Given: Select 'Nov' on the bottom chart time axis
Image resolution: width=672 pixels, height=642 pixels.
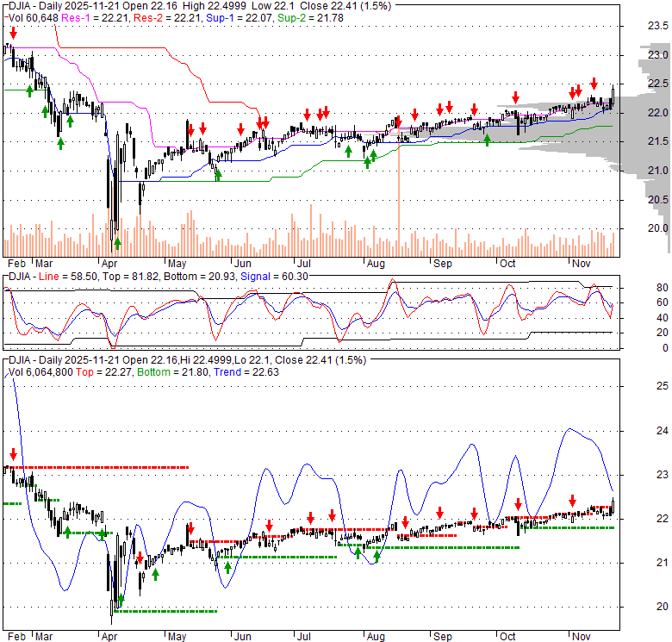Looking at the screenshot, I should pos(582,637).
